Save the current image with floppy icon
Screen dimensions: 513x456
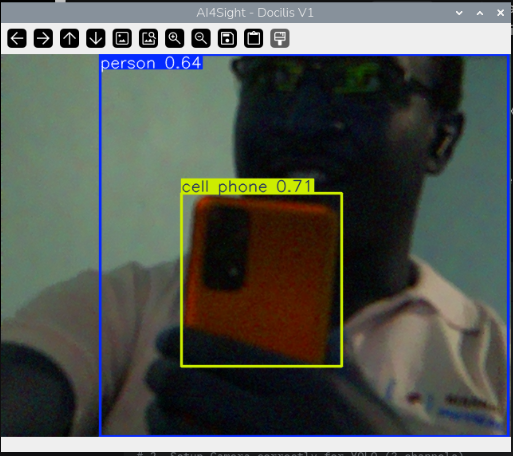(x=227, y=38)
